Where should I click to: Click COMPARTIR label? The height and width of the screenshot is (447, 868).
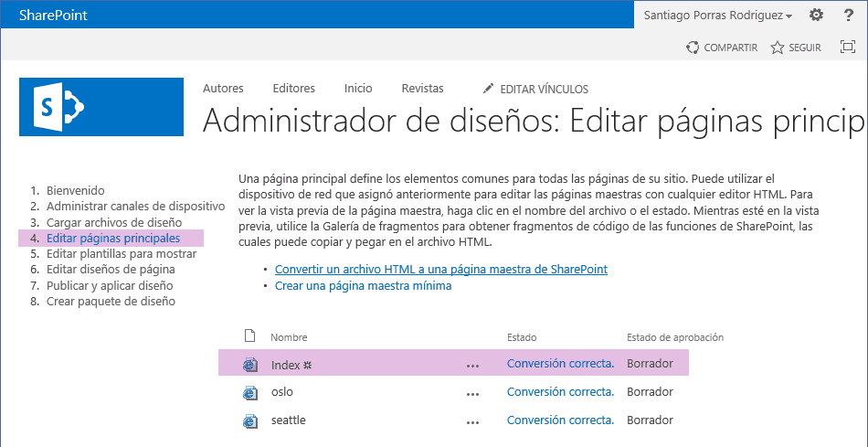pos(731,48)
